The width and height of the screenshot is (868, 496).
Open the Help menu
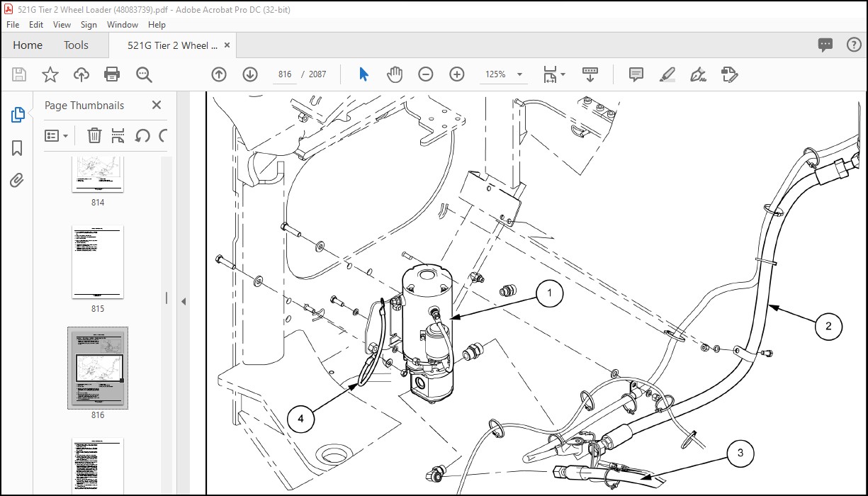click(157, 24)
